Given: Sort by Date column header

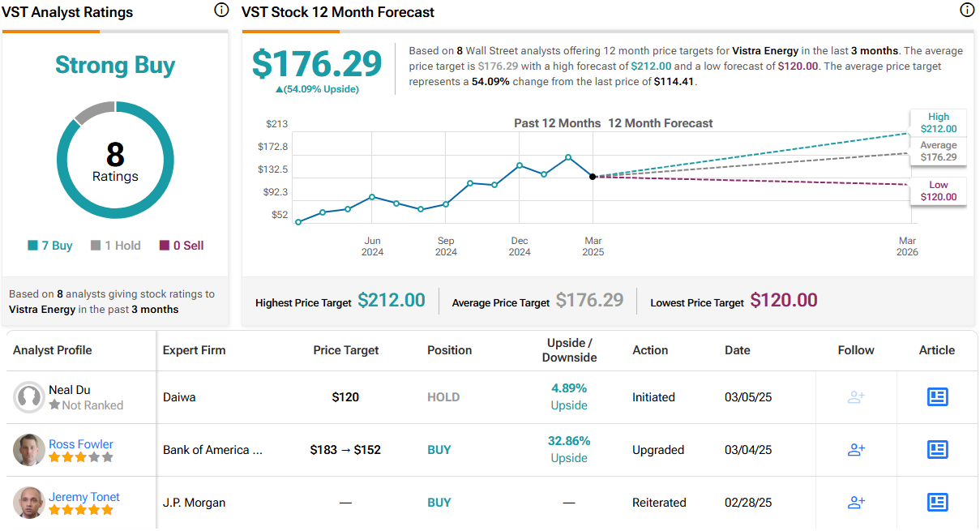Looking at the screenshot, I should (738, 350).
